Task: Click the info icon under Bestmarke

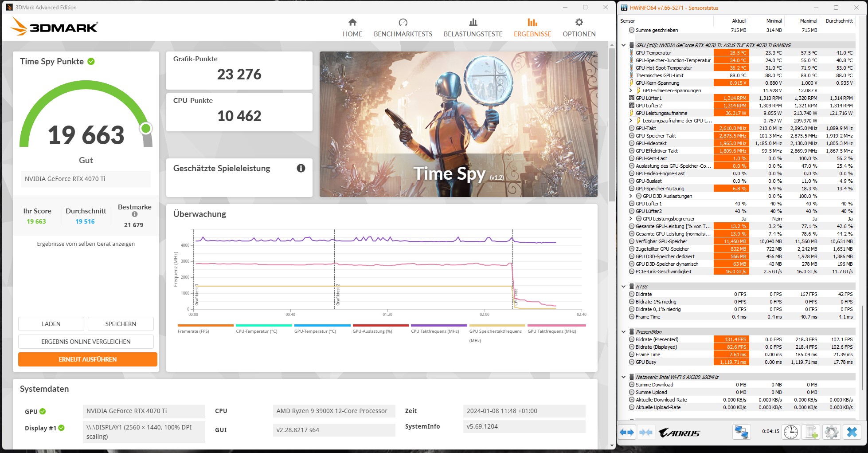Action: click(135, 214)
